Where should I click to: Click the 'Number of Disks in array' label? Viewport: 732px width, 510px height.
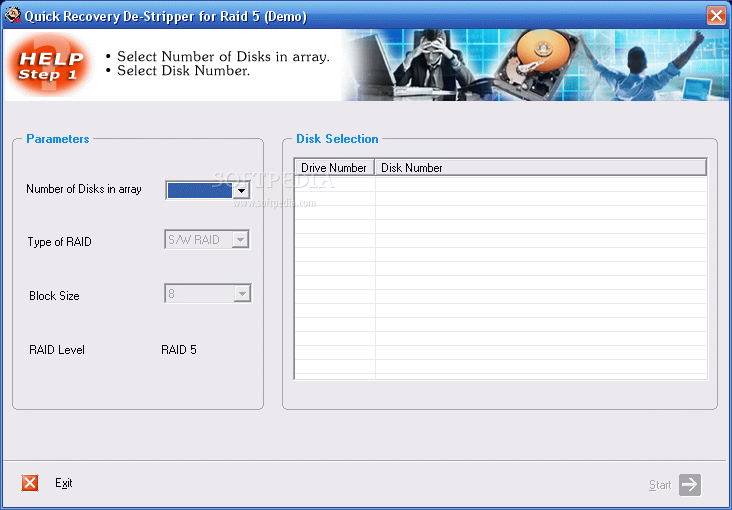(x=84, y=189)
